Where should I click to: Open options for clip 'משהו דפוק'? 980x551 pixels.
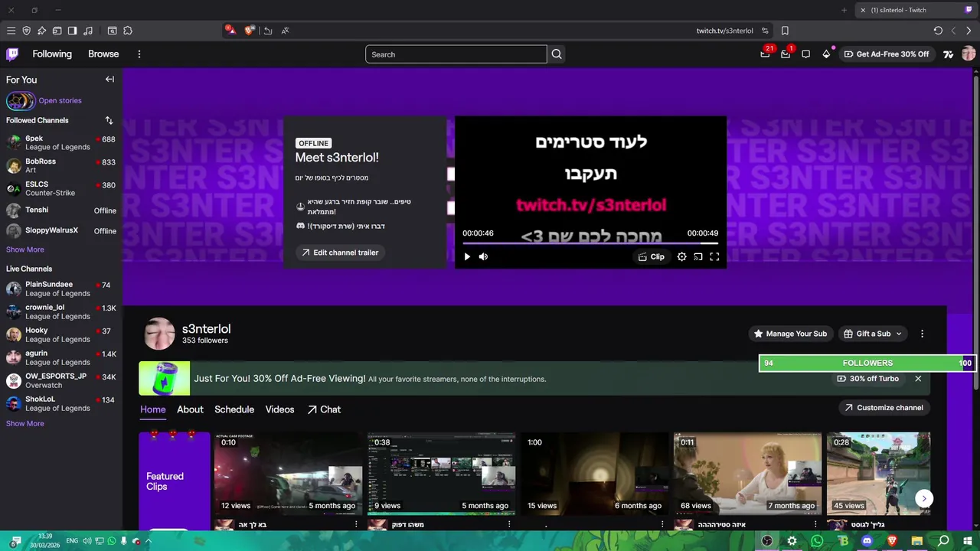pyautogui.click(x=509, y=524)
